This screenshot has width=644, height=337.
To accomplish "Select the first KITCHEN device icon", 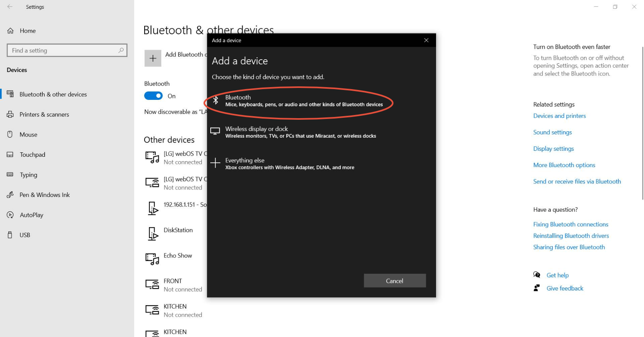I will (x=152, y=310).
